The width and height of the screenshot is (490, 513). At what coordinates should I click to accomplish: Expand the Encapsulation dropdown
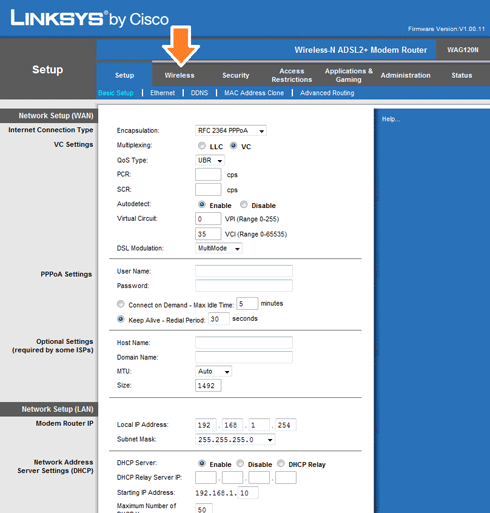(231, 131)
